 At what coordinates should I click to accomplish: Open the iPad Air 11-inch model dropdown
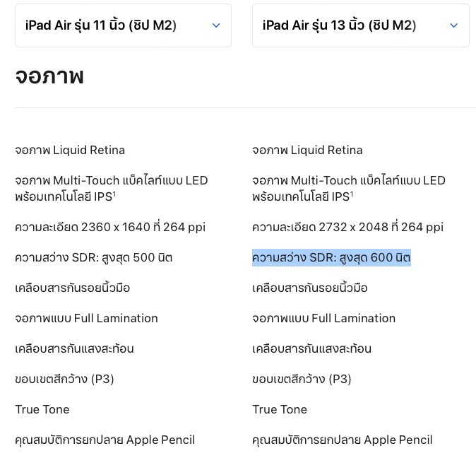pos(123,25)
